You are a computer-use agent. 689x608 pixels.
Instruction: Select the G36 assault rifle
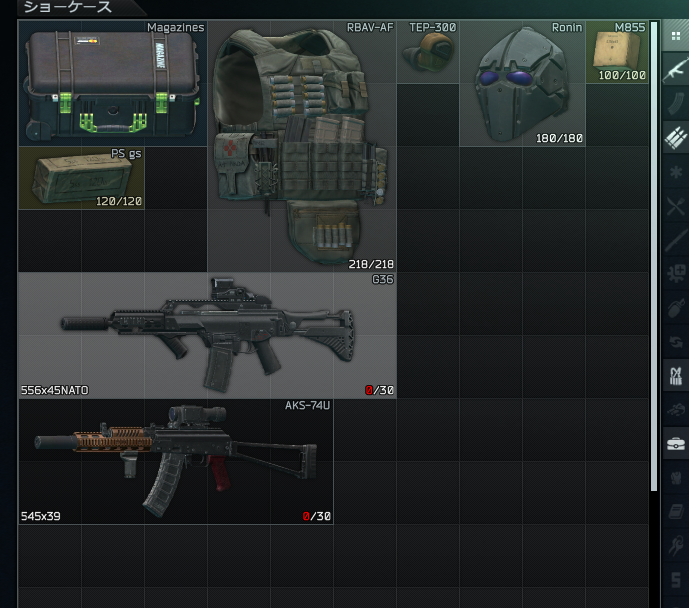point(207,335)
